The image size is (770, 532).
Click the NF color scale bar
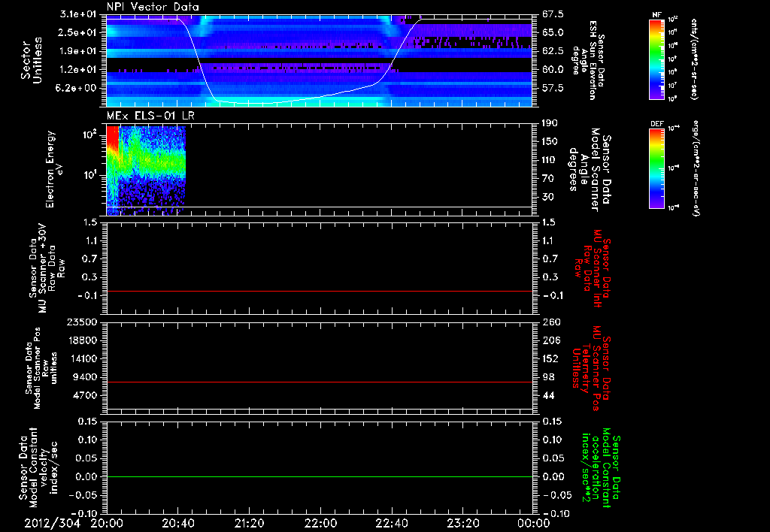click(656, 59)
